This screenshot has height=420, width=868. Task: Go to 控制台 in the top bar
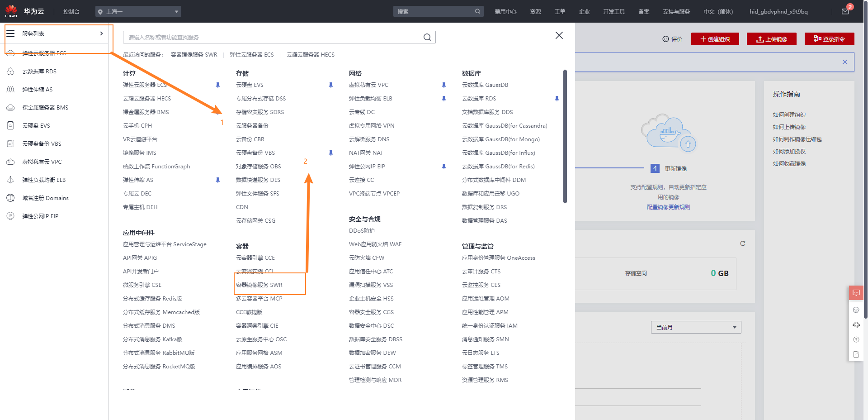point(71,12)
